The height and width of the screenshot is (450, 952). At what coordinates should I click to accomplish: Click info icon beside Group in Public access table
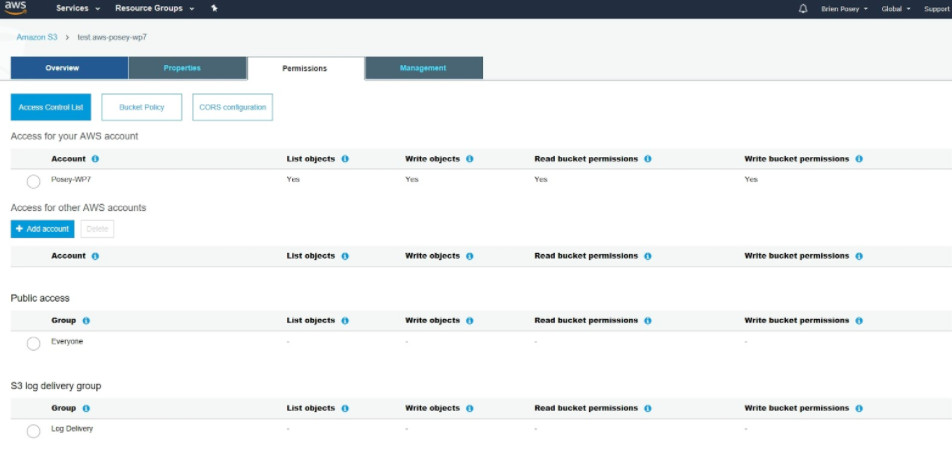[x=86, y=321]
